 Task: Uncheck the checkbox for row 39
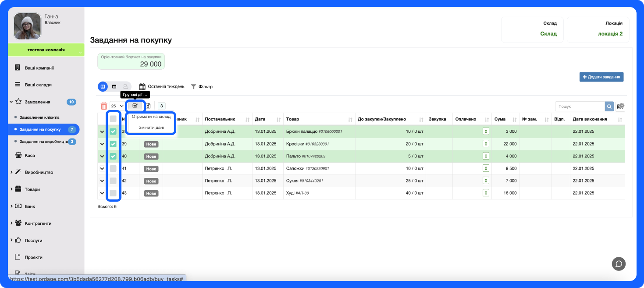point(113,144)
